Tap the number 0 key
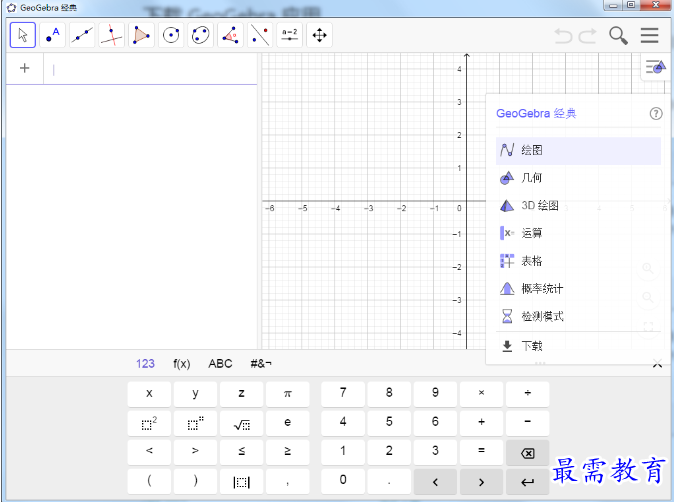 [x=343, y=481]
